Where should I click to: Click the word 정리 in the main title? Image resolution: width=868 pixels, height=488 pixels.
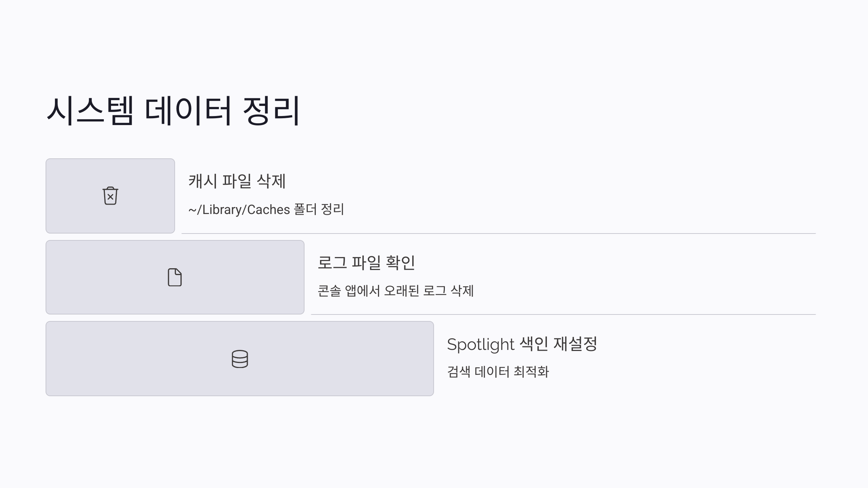271,111
